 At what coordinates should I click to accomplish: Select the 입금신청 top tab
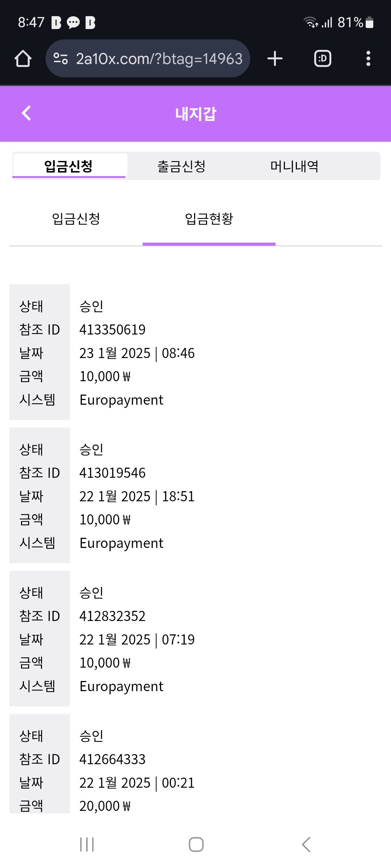point(69,166)
